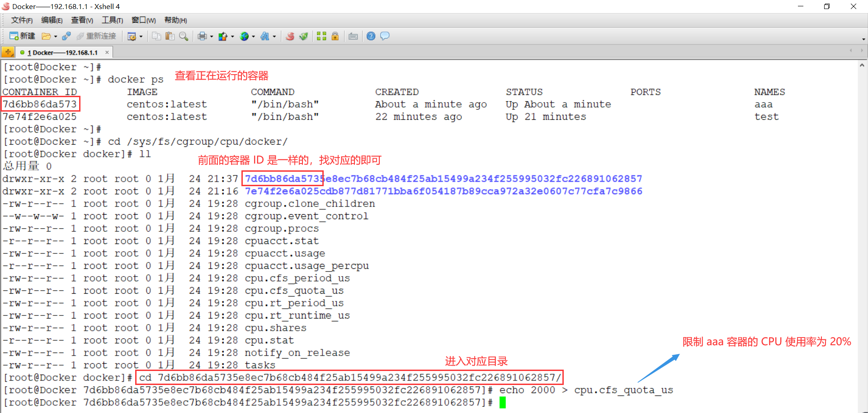
Task: Click container ID 7d6bb86da573
Action: (x=40, y=104)
